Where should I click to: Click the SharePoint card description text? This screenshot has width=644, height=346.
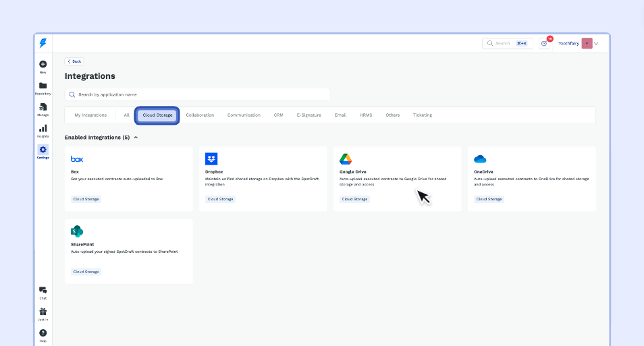click(124, 252)
